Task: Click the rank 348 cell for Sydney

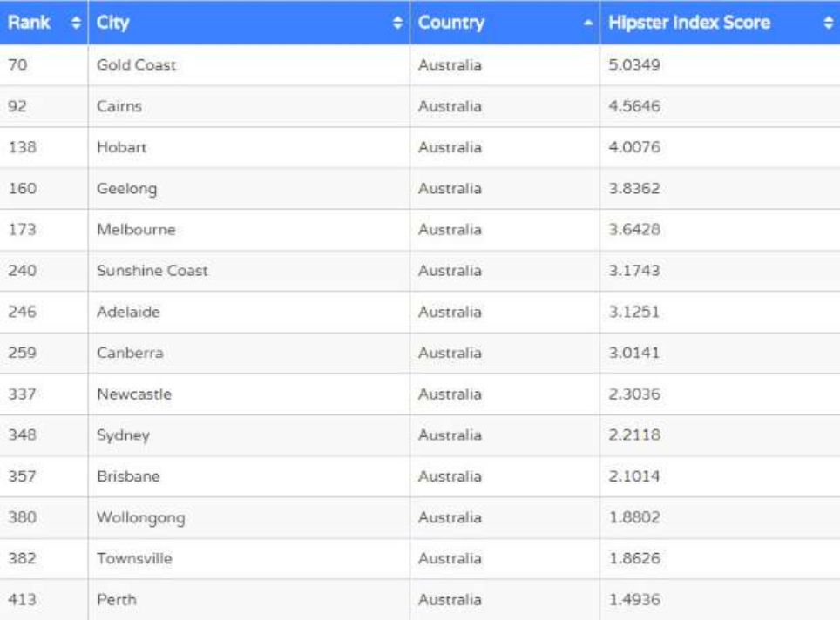Action: (x=22, y=435)
